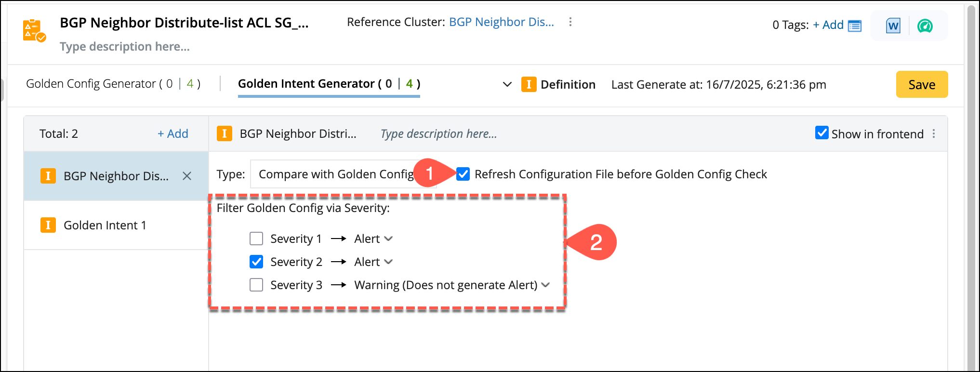Click the golden assessment icon beside title

click(x=34, y=30)
